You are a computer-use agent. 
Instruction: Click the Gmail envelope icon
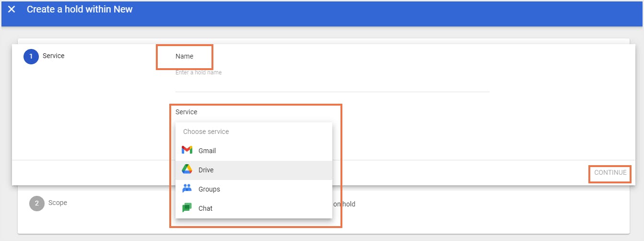[187, 150]
